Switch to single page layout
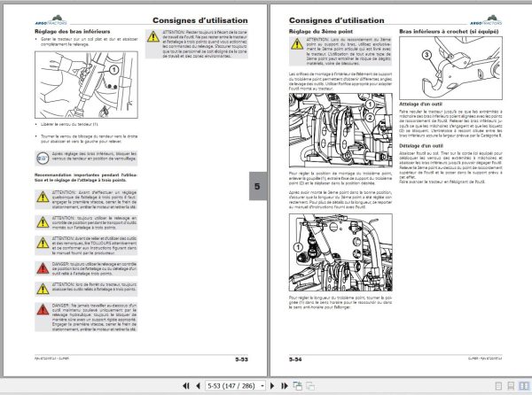The image size is (532, 395). point(498,386)
